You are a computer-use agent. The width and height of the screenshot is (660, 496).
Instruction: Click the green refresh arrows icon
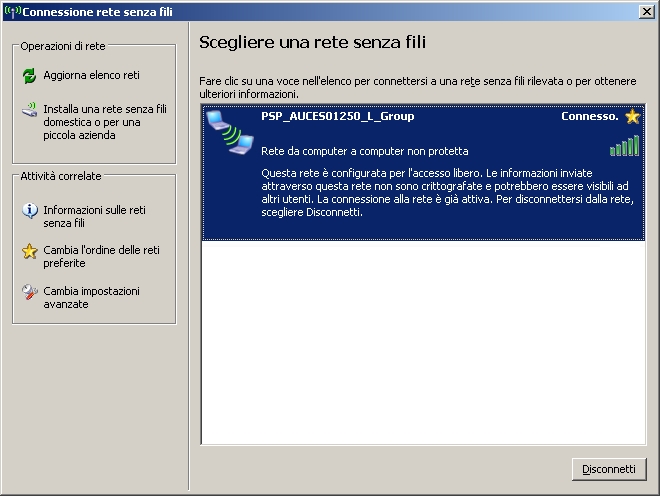coord(29,75)
